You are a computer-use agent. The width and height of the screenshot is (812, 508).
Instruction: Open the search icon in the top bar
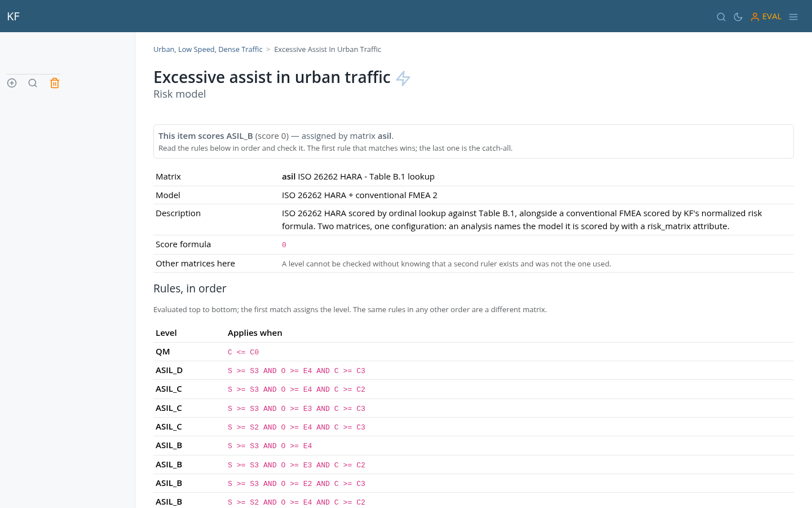721,17
